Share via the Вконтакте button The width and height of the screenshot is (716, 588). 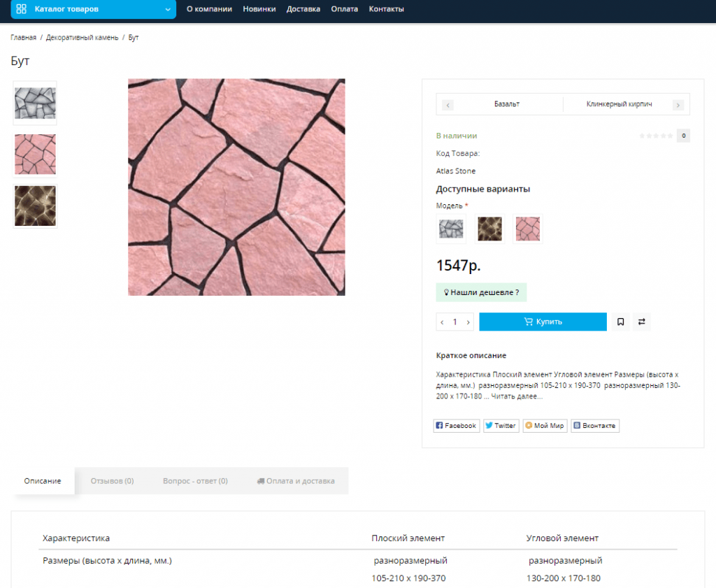[x=595, y=426]
